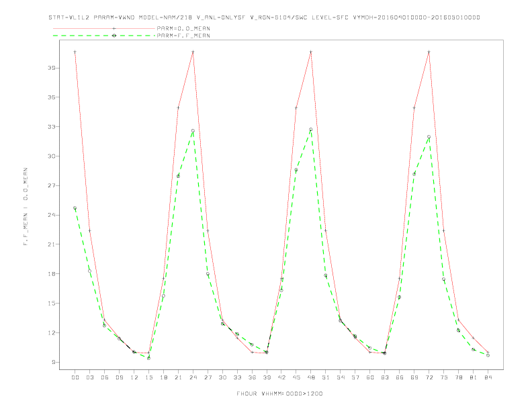This screenshot has height=411, width=532.
Task: Click x-axis tick label 42
Action: (x=281, y=377)
